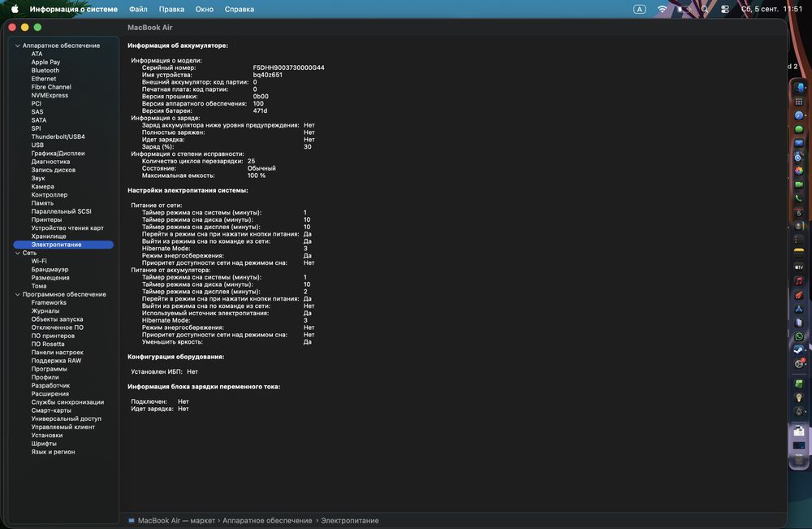Click the device name bq40z651
The image size is (812, 529).
coord(268,75)
